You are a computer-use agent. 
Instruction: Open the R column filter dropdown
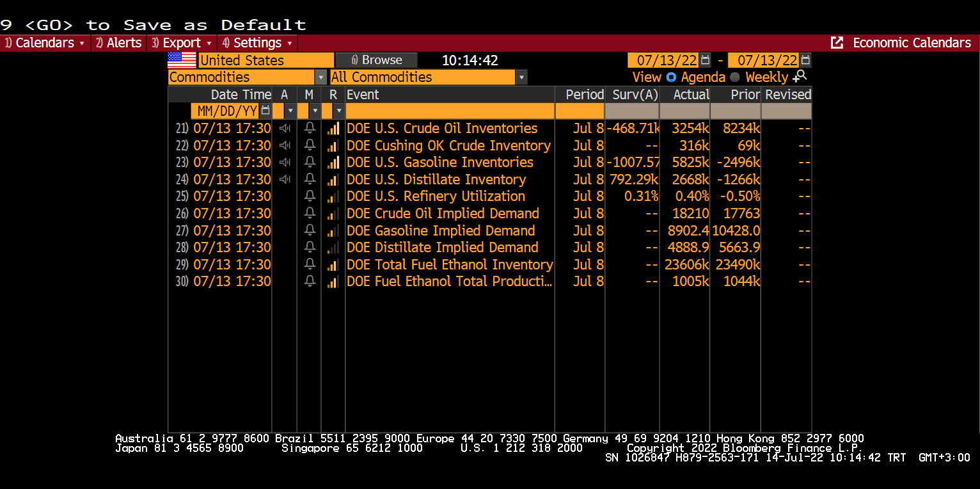[x=339, y=111]
